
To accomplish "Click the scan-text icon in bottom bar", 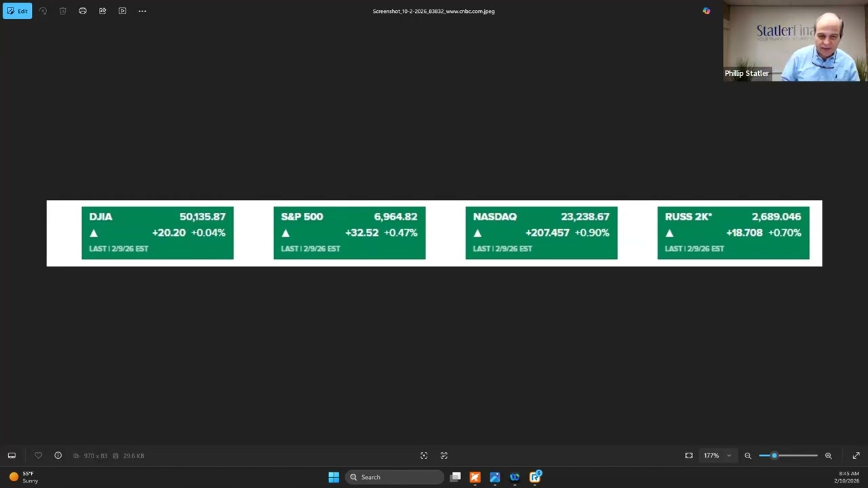I will tap(444, 455).
